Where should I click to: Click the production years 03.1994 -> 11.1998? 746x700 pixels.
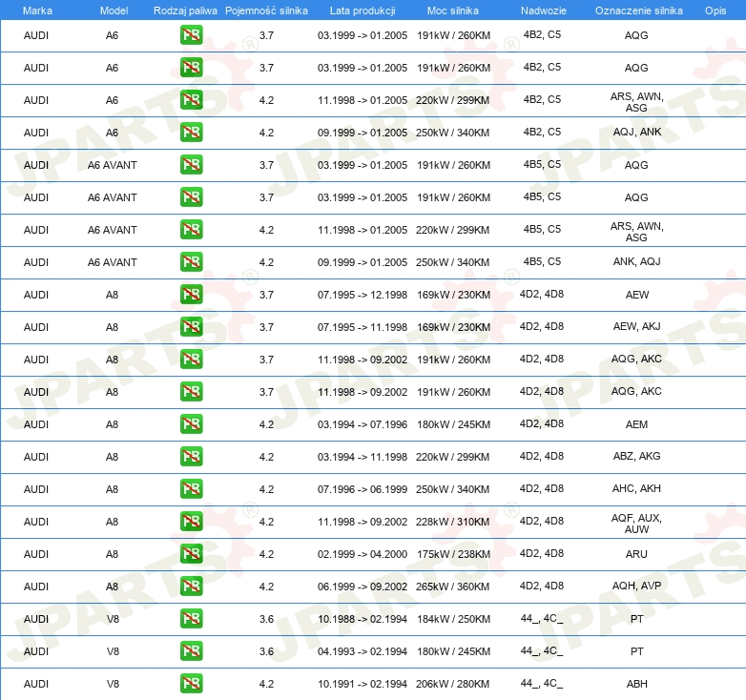click(x=363, y=457)
